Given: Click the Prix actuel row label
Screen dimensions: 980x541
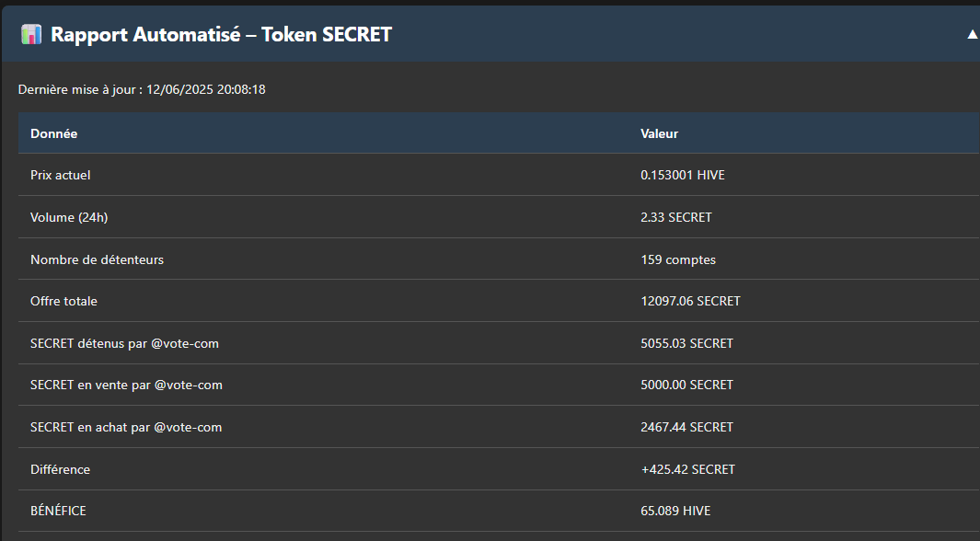Looking at the screenshot, I should point(61,175).
